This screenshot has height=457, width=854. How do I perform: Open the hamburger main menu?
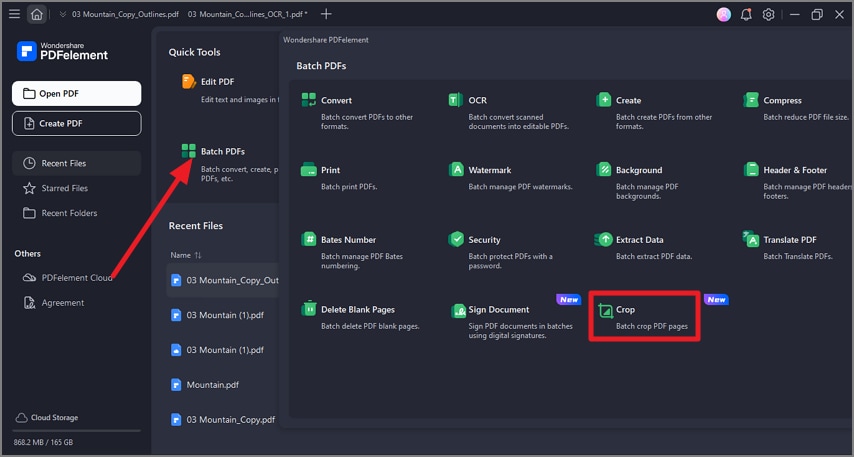(x=14, y=14)
